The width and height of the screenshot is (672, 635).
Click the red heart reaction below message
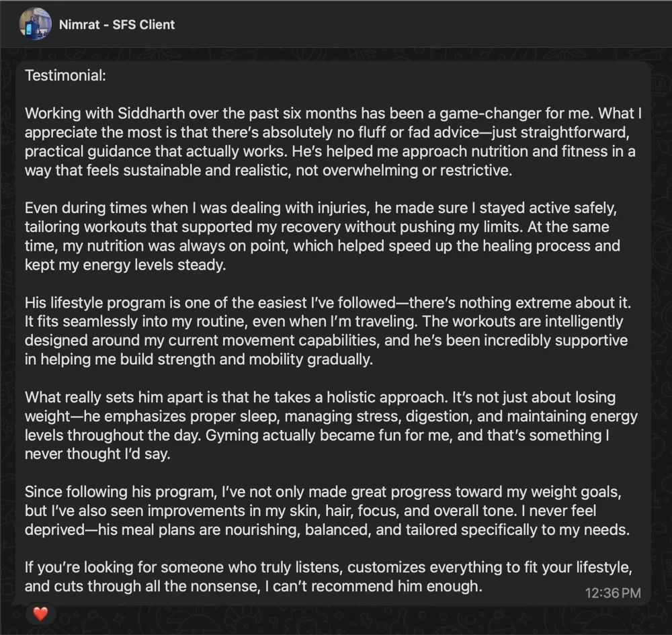(x=40, y=613)
